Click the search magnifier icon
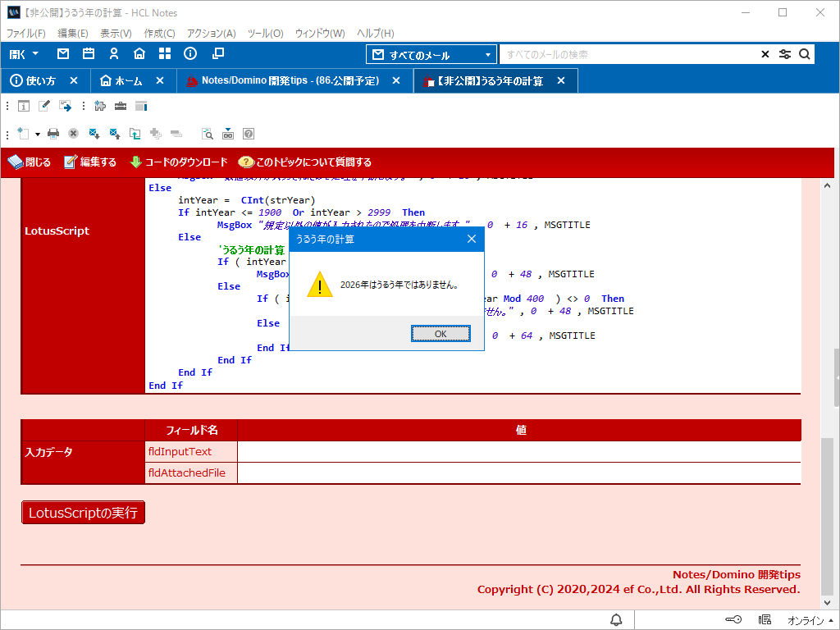The height and width of the screenshot is (630, 840). tap(805, 54)
